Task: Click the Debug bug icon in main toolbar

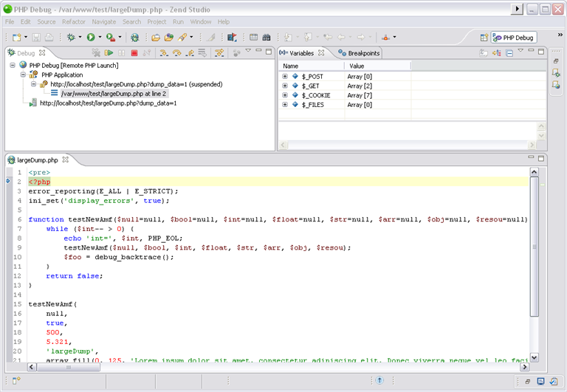Action: click(x=72, y=37)
